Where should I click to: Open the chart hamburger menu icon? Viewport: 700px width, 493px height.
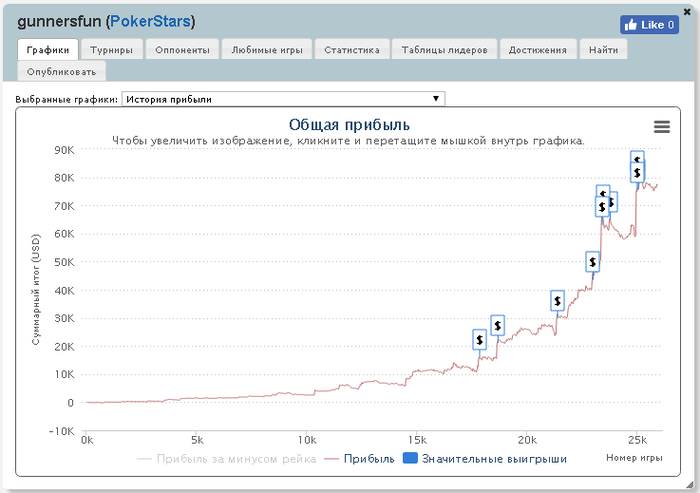tap(662, 127)
